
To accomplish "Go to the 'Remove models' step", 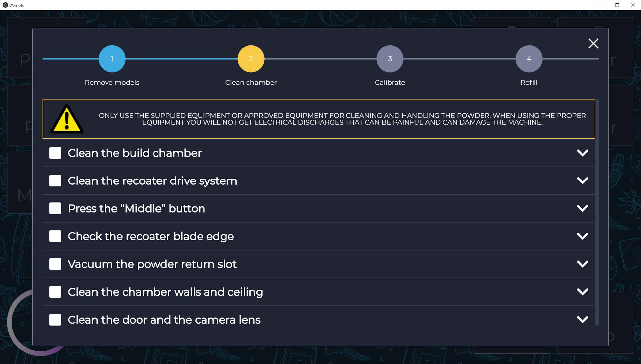I will point(112,82).
